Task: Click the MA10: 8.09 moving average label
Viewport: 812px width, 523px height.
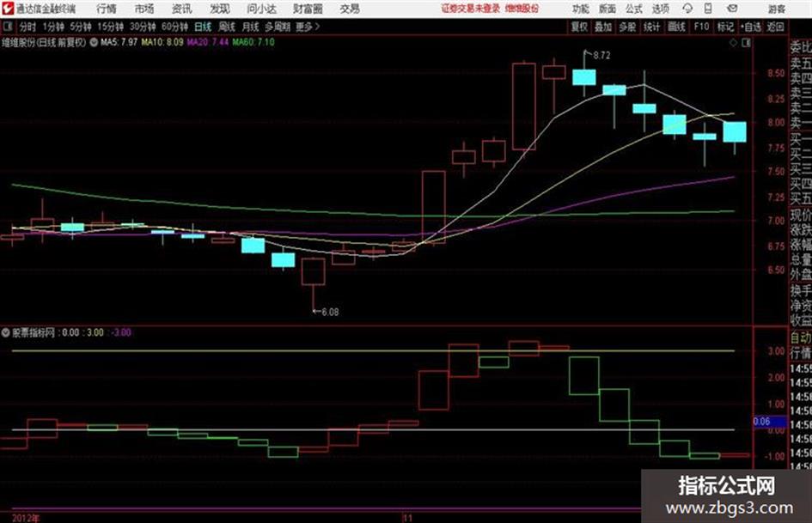Action: [x=162, y=42]
